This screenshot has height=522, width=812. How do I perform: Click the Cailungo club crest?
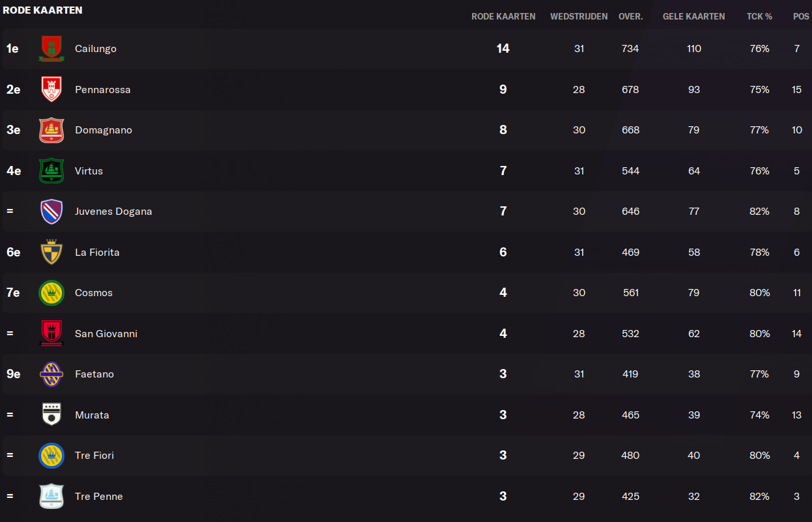tap(51, 49)
